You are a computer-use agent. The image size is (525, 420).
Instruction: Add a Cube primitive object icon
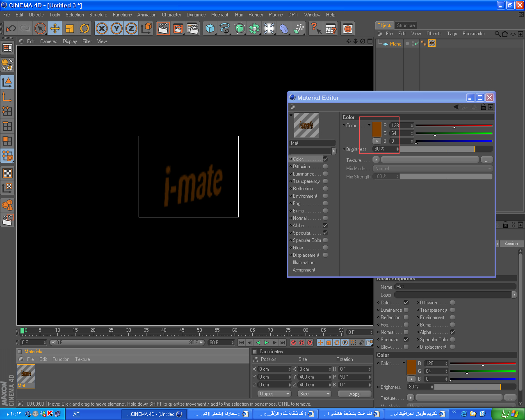pyautogui.click(x=210, y=28)
